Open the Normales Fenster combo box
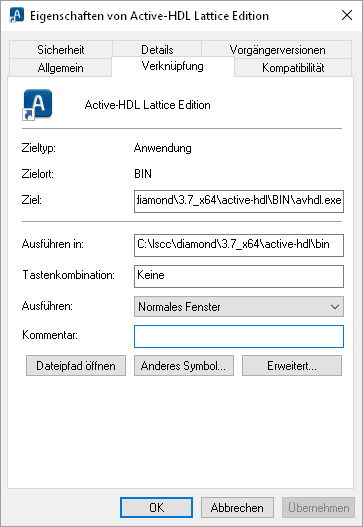Screen dimensions: 363x527 tap(239, 307)
